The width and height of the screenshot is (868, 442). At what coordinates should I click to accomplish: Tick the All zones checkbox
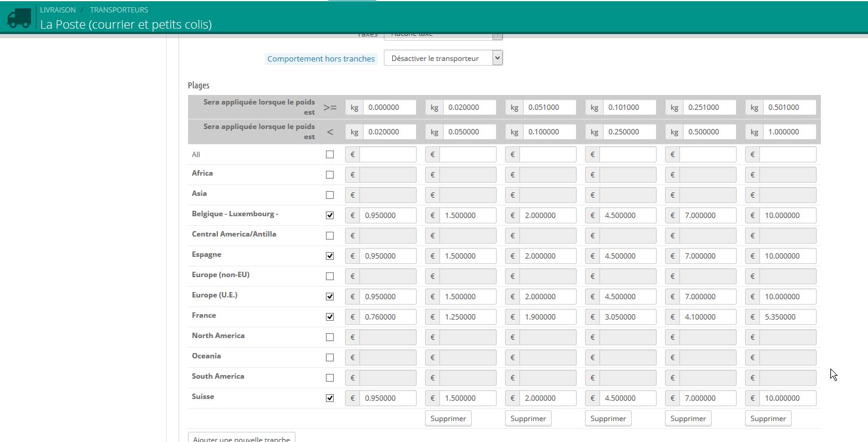point(330,155)
